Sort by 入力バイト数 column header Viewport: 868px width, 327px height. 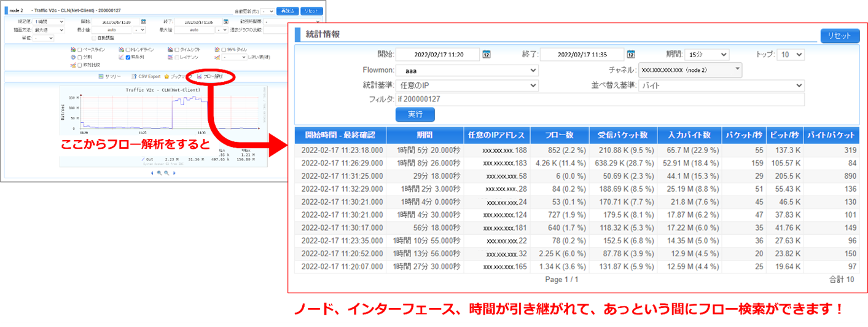(689, 135)
